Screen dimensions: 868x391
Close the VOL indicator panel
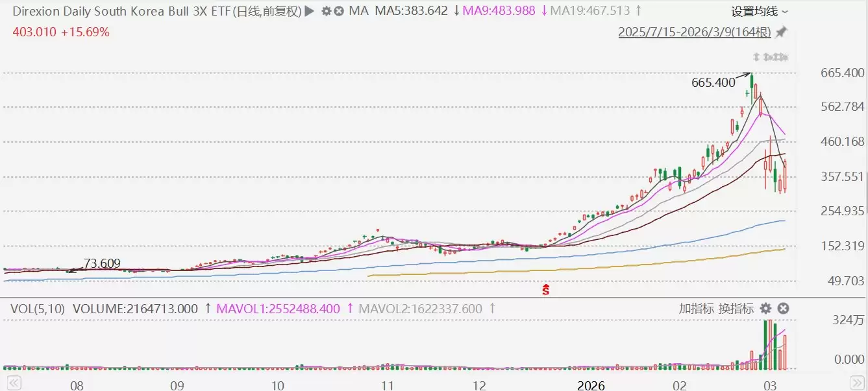[783, 309]
